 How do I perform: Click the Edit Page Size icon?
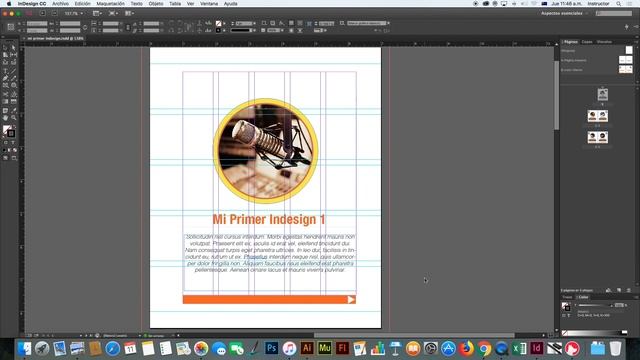(x=609, y=290)
